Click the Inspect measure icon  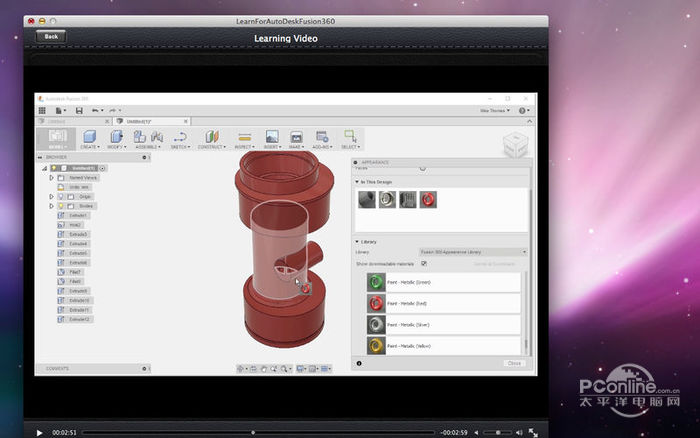point(243,137)
